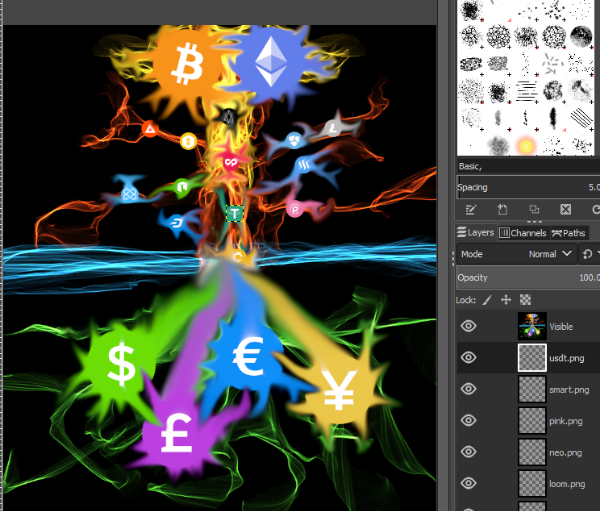This screenshot has width=600, height=511.
Task: Hide the loom.png layer
Action: coord(468,483)
